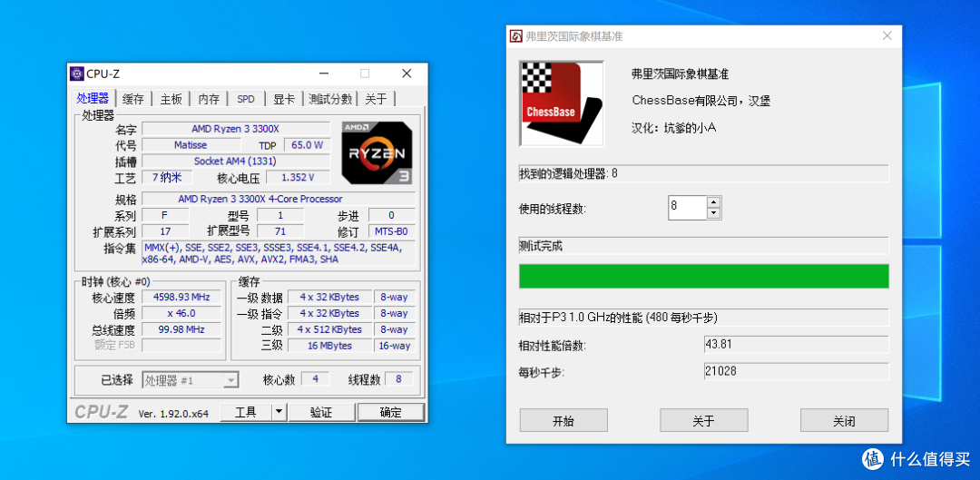The image size is (980, 480).
Task: Click the TDP value 65.0 W
Action: 307,145
